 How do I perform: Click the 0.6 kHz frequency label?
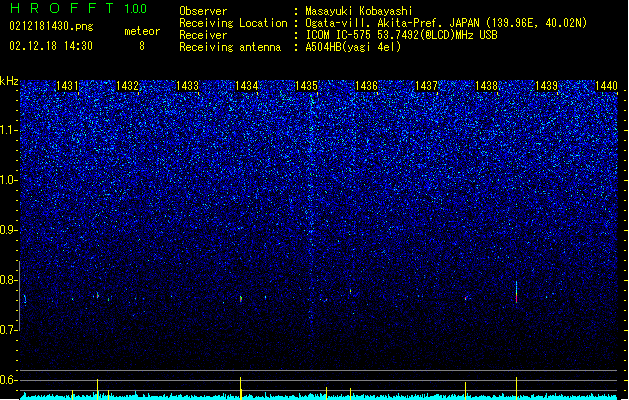(x=8, y=380)
